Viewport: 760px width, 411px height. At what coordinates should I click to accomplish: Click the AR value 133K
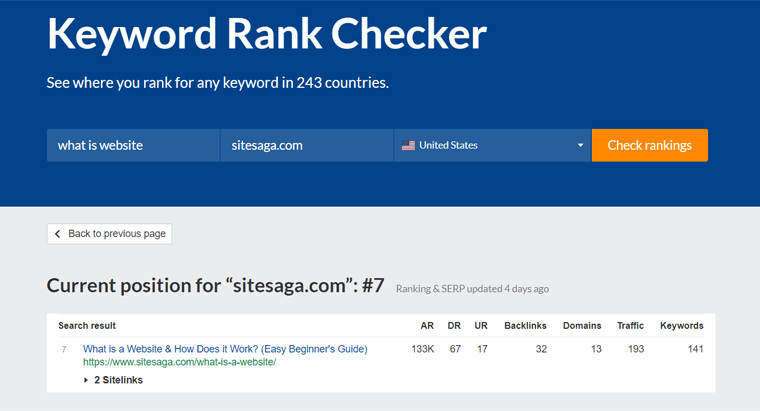coord(423,349)
